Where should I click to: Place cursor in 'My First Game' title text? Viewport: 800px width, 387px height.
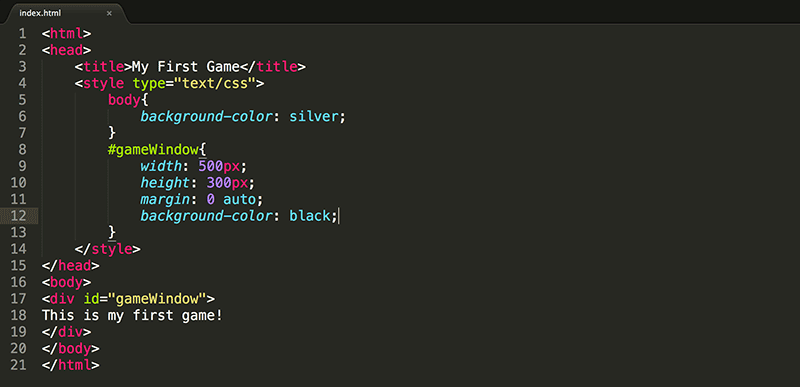186,67
